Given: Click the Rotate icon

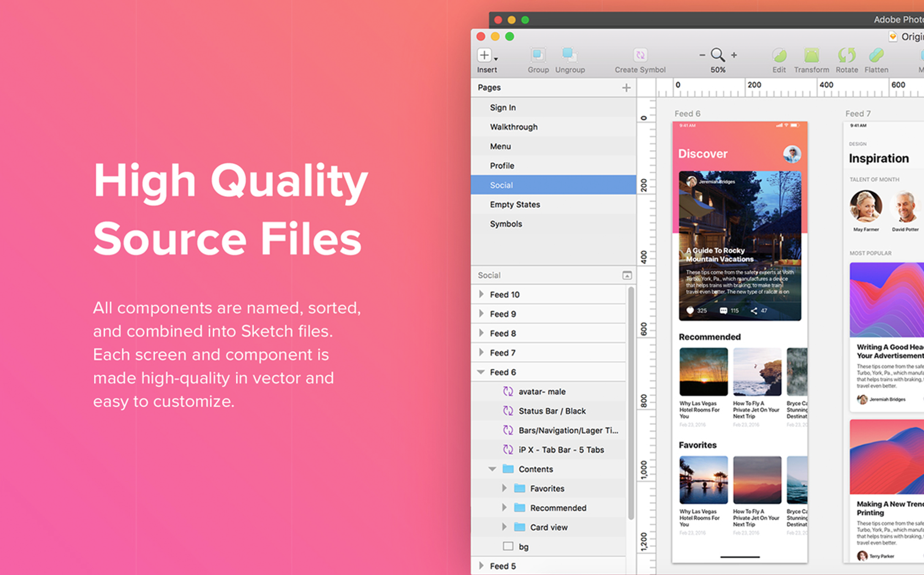Looking at the screenshot, I should click(846, 57).
